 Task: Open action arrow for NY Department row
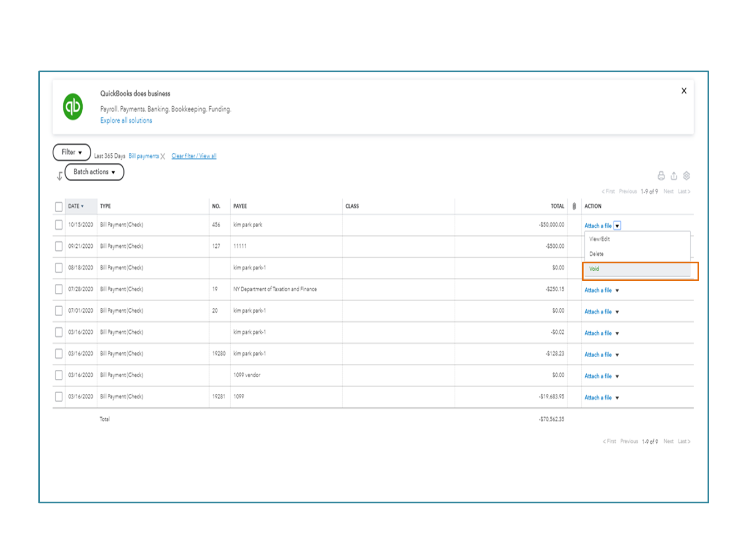click(x=617, y=291)
